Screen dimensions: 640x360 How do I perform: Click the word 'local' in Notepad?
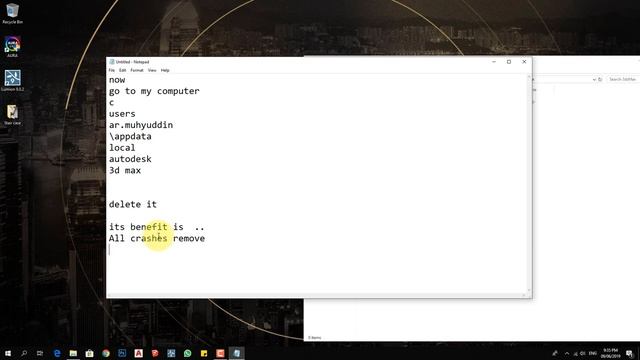122,148
